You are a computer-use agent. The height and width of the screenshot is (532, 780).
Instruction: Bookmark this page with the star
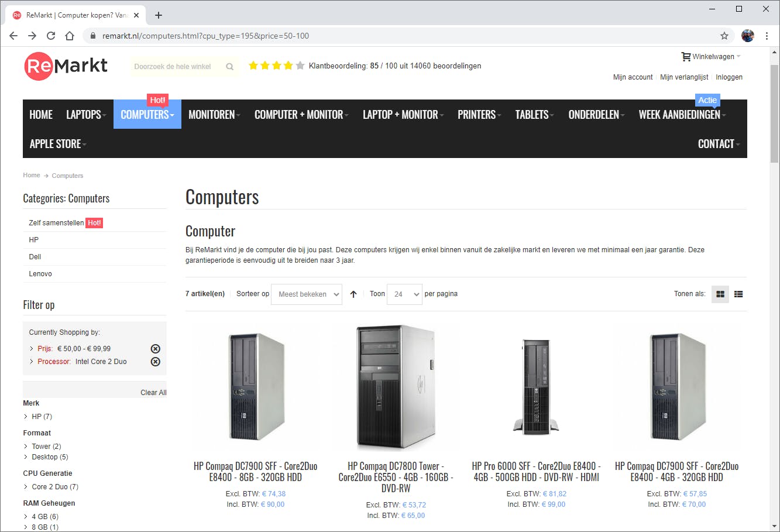pyautogui.click(x=724, y=36)
